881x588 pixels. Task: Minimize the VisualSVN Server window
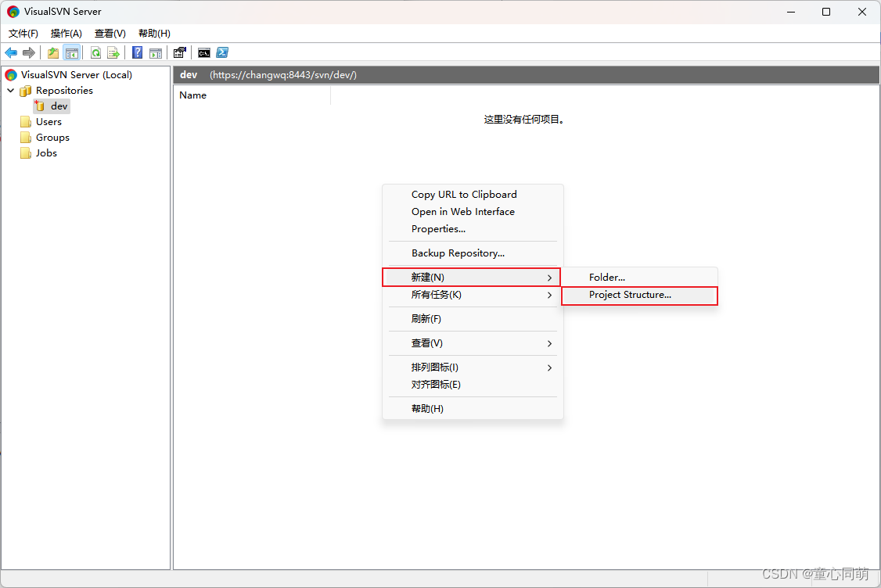(x=791, y=12)
